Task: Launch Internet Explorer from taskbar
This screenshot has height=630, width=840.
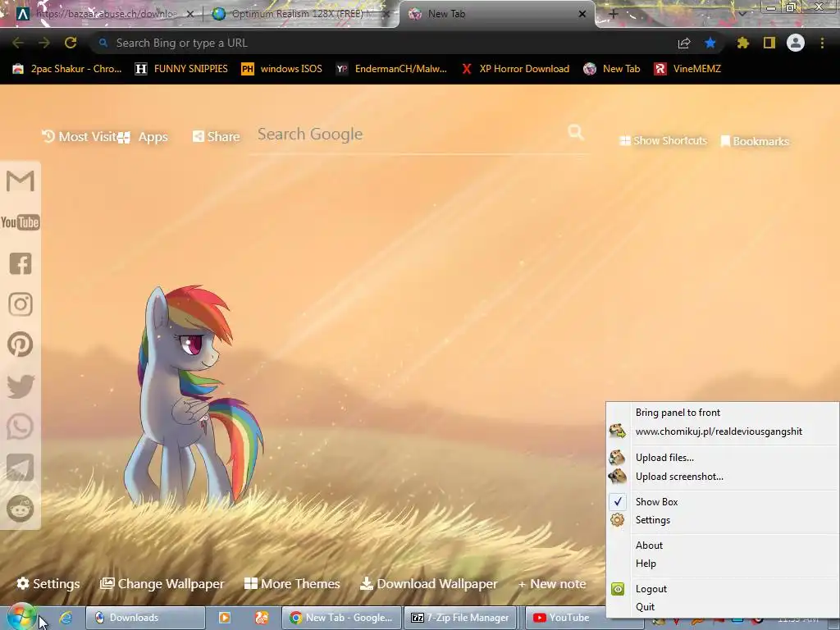Action: click(x=66, y=618)
